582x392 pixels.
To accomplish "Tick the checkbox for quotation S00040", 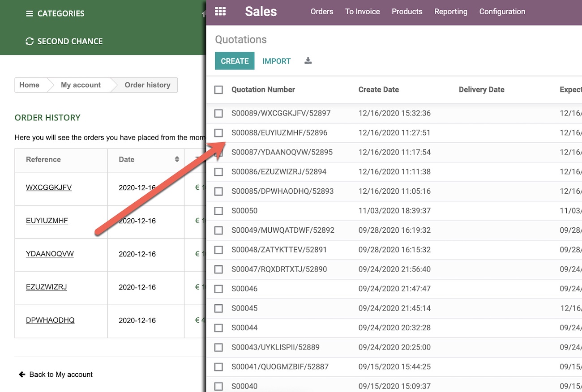I will click(218, 386).
